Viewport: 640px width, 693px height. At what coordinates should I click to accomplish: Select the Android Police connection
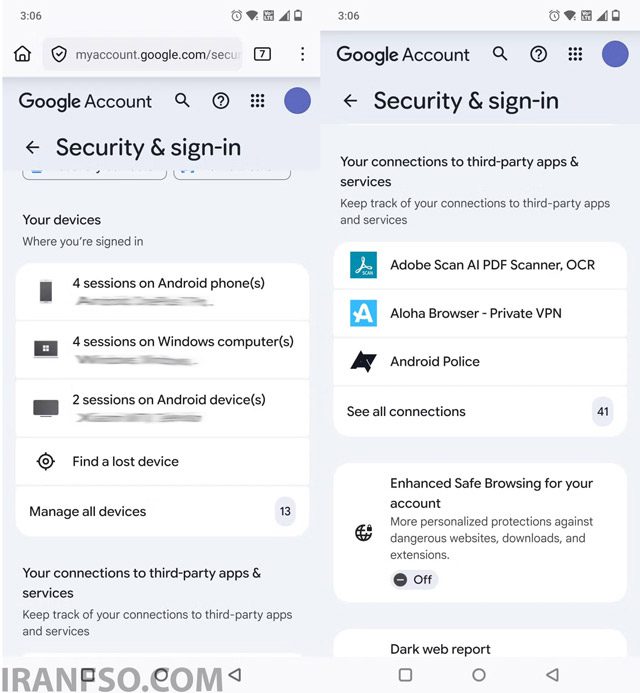tap(480, 362)
